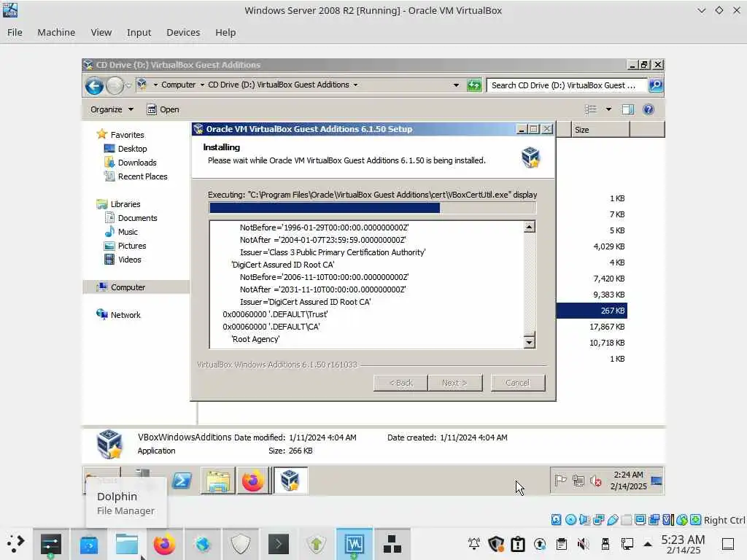Image resolution: width=747 pixels, height=560 pixels.
Task: Click the Search CD Drive input field
Action: (x=567, y=85)
